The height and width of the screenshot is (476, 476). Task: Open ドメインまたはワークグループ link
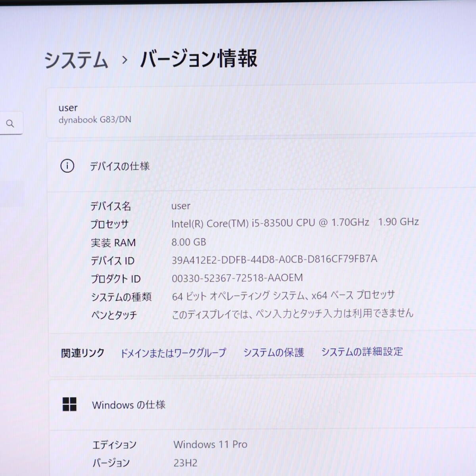(x=173, y=353)
